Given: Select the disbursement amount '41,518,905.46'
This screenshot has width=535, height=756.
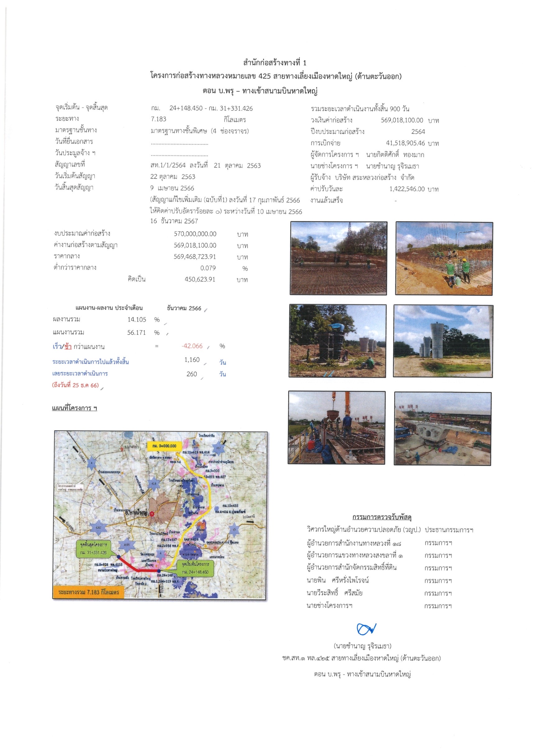Looking at the screenshot, I should click(405, 143).
